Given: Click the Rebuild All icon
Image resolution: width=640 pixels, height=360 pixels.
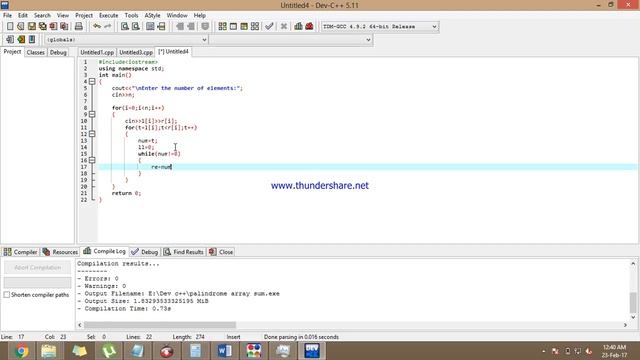Looking at the screenshot, I should pos(255,27).
